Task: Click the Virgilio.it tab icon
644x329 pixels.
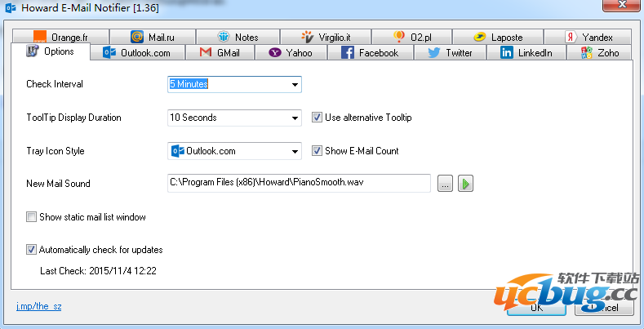Action: pyautogui.click(x=307, y=37)
